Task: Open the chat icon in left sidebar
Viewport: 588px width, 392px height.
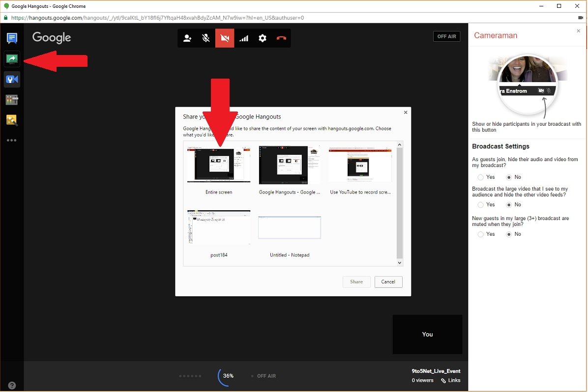Action: (x=12, y=38)
